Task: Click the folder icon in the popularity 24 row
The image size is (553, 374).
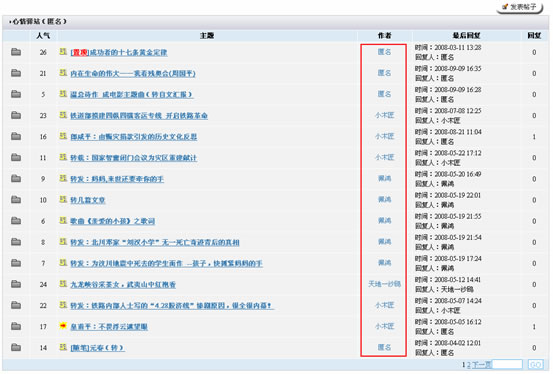Action: [16, 284]
